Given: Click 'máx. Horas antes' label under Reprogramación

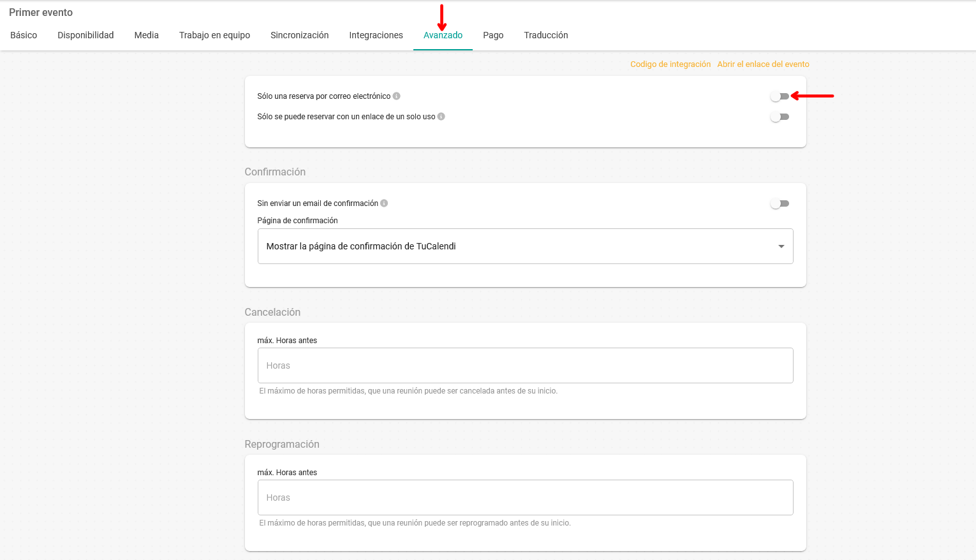Looking at the screenshot, I should pyautogui.click(x=287, y=473).
